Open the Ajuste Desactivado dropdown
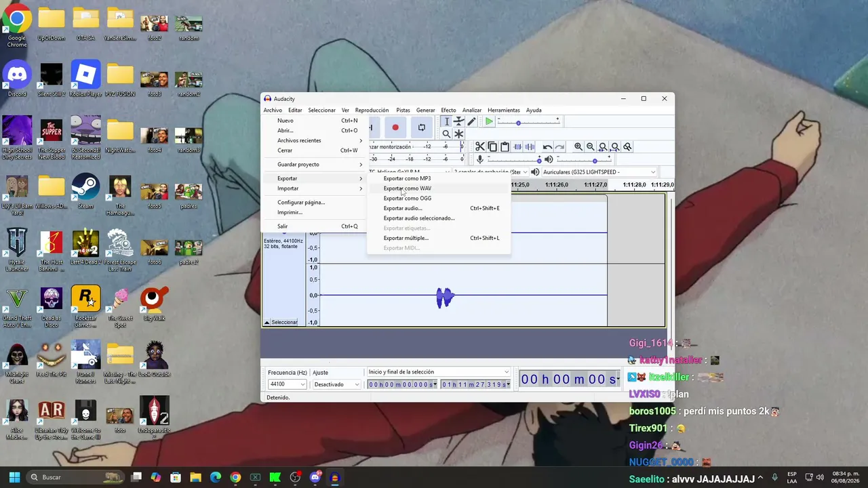This screenshot has width=868, height=488. point(337,384)
